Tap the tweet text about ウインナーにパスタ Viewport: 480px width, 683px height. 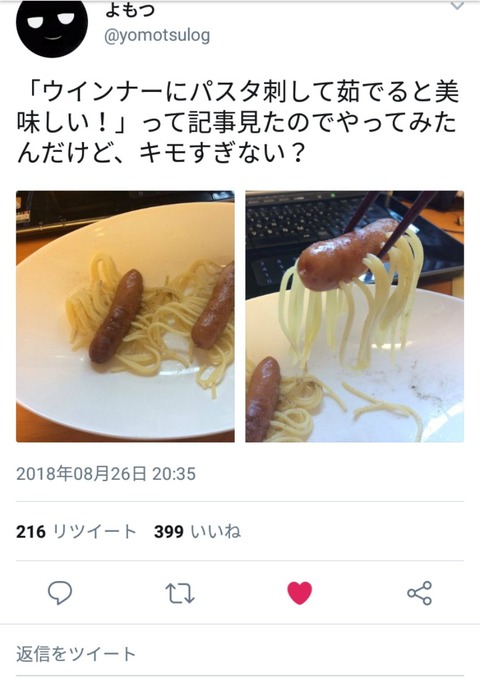(238, 122)
